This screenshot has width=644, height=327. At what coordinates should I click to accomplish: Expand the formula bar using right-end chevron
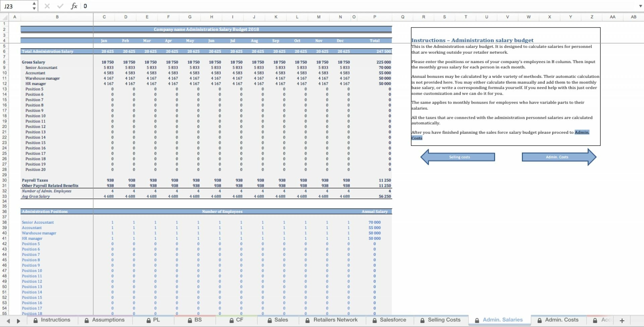coord(640,6)
